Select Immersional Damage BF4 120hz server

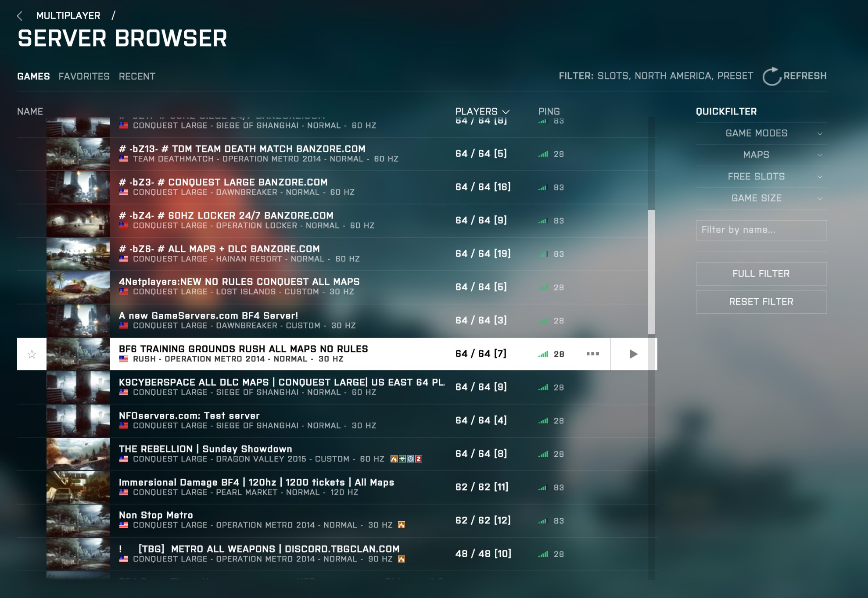pos(337,487)
